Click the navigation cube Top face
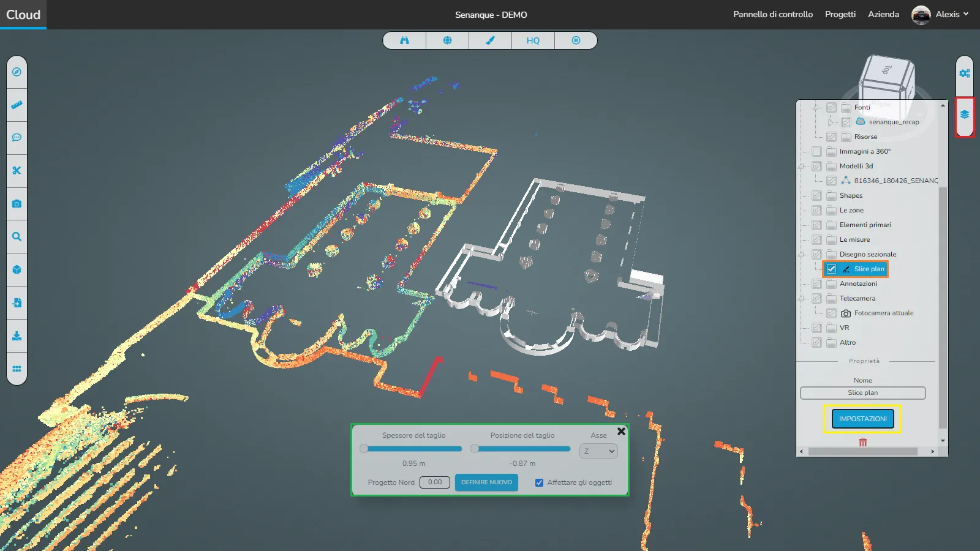 [x=887, y=70]
